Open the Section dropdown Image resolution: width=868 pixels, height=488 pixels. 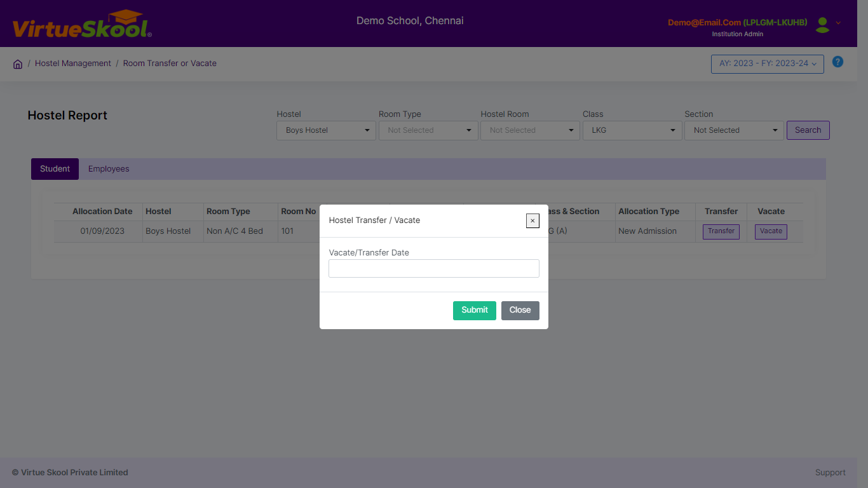pyautogui.click(x=735, y=130)
